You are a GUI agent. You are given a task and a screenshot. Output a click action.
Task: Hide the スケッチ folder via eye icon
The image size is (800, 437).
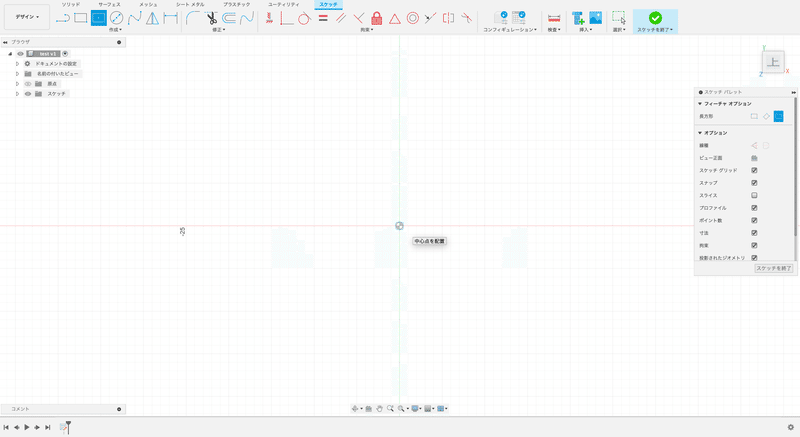tap(28, 94)
